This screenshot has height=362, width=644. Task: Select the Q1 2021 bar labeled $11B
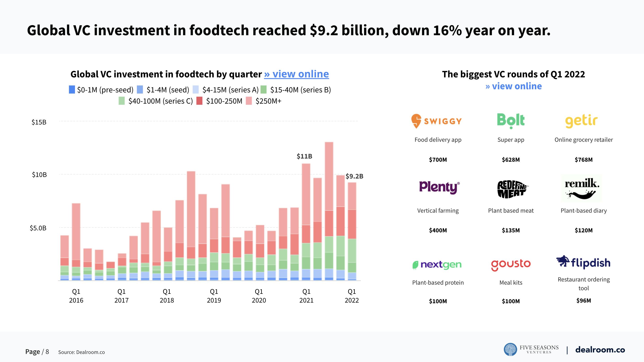pos(306,222)
